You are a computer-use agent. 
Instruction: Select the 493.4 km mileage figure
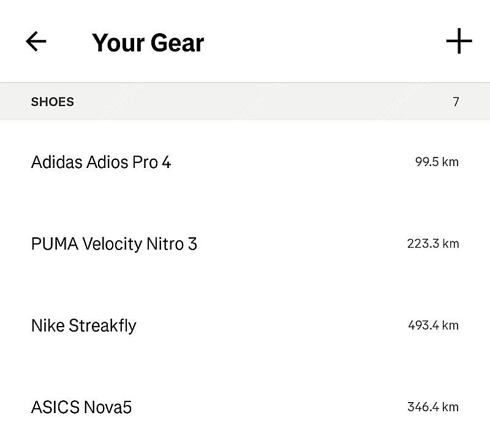coord(433,325)
